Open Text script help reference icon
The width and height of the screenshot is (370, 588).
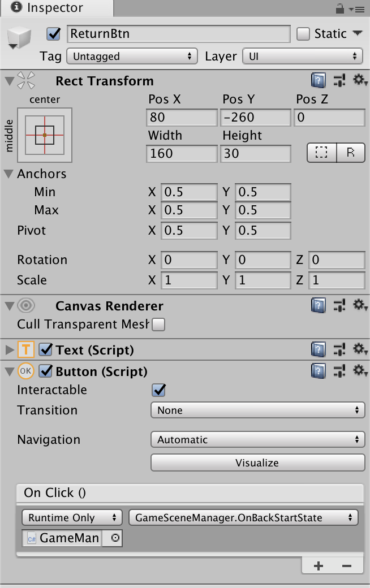click(x=319, y=350)
